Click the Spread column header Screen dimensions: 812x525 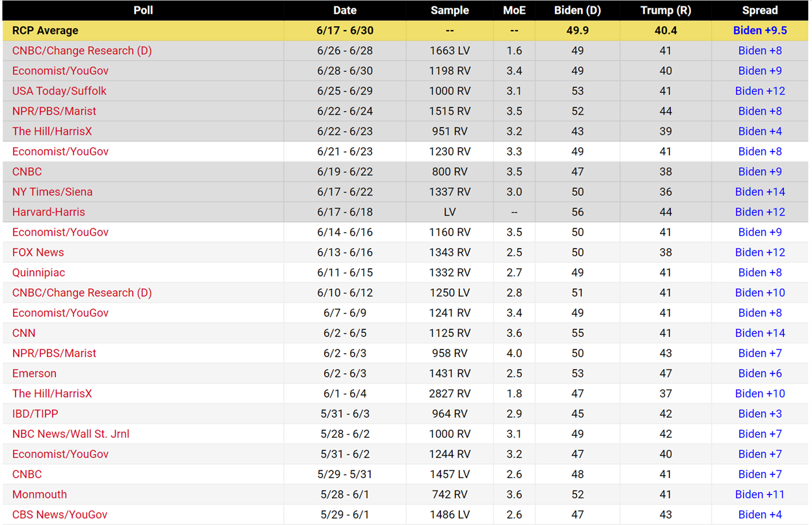760,10
